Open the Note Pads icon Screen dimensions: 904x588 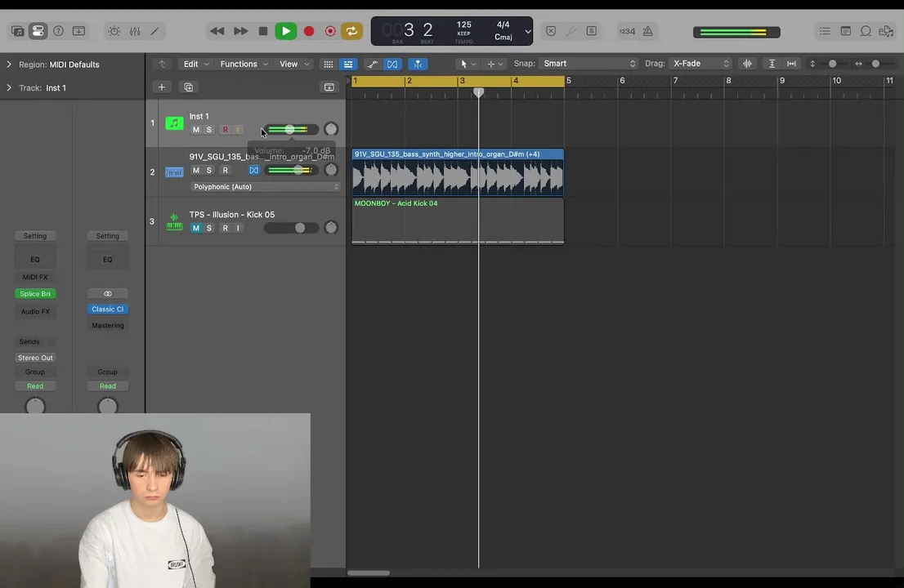click(x=845, y=31)
